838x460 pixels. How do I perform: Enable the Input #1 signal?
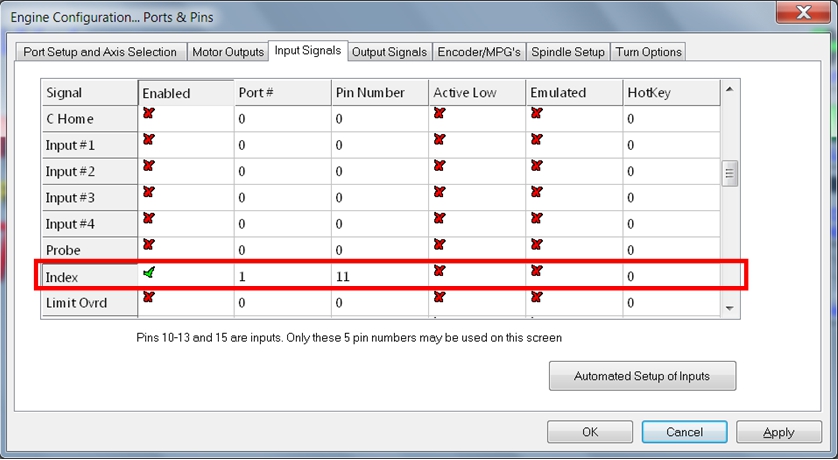point(149,139)
